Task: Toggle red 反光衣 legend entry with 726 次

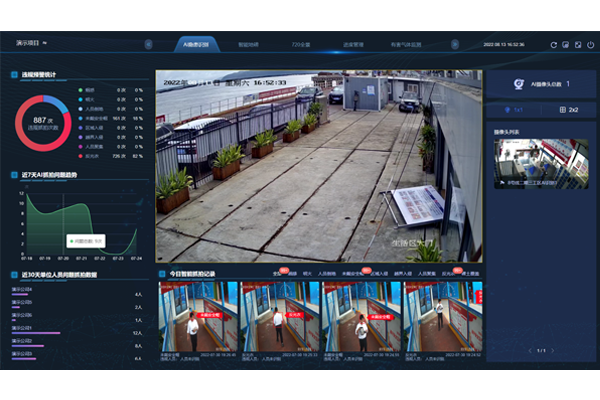Action: pyautogui.click(x=110, y=156)
